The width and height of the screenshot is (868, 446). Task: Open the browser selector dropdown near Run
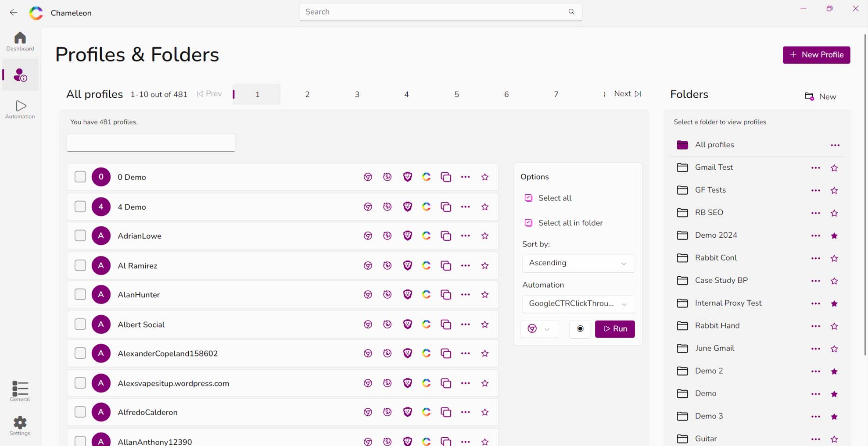539,329
